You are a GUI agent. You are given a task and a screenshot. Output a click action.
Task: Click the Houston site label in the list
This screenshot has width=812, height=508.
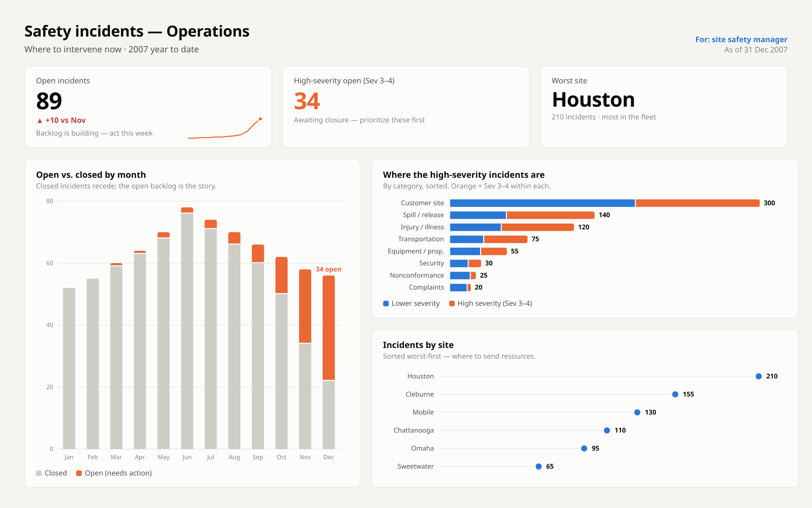420,376
